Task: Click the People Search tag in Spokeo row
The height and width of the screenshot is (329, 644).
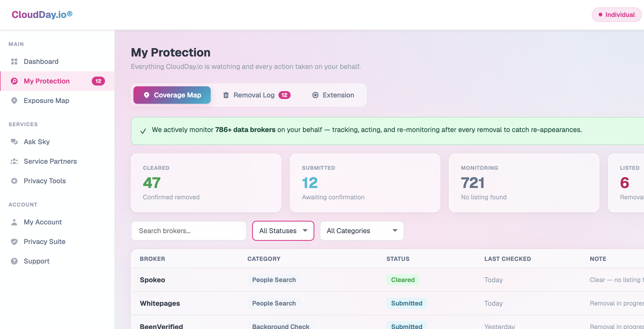Action: click(274, 280)
